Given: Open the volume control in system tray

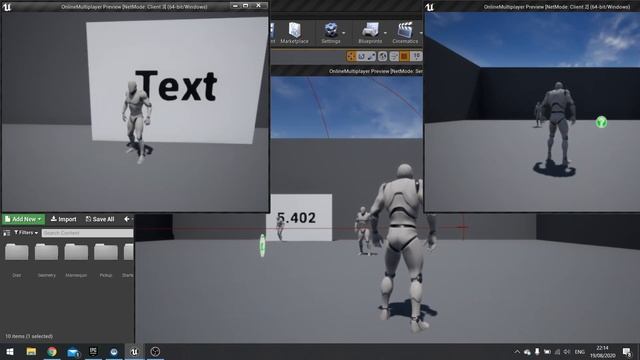Looking at the screenshot, I should [x=567, y=352].
